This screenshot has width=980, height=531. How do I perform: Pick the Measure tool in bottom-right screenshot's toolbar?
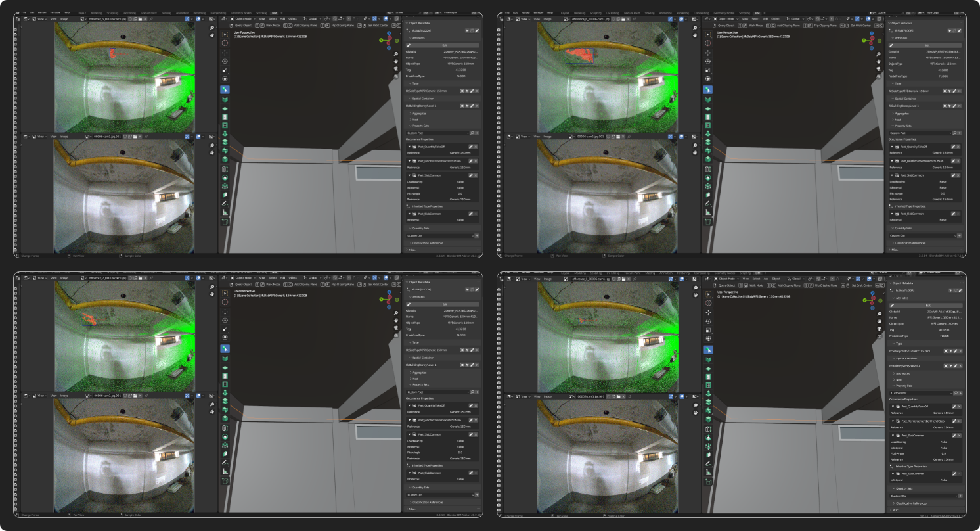click(708, 471)
